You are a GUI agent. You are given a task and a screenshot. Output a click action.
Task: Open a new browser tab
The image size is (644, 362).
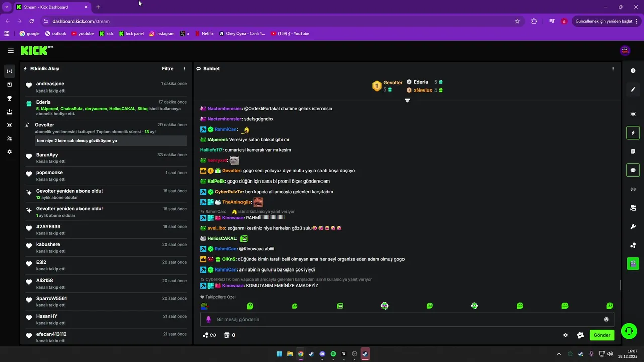[98, 7]
